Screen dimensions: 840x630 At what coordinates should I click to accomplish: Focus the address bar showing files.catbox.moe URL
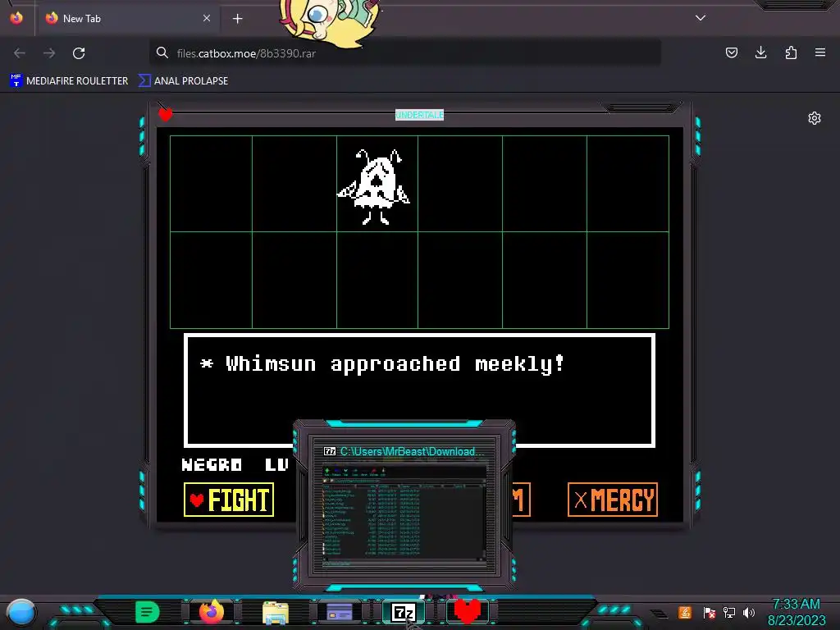[x=404, y=53]
